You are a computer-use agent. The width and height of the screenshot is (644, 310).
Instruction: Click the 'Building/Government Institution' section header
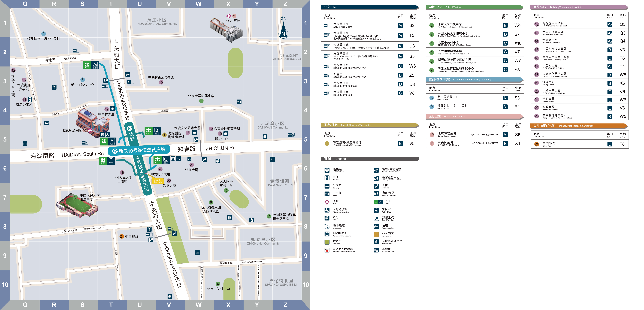[579, 7]
